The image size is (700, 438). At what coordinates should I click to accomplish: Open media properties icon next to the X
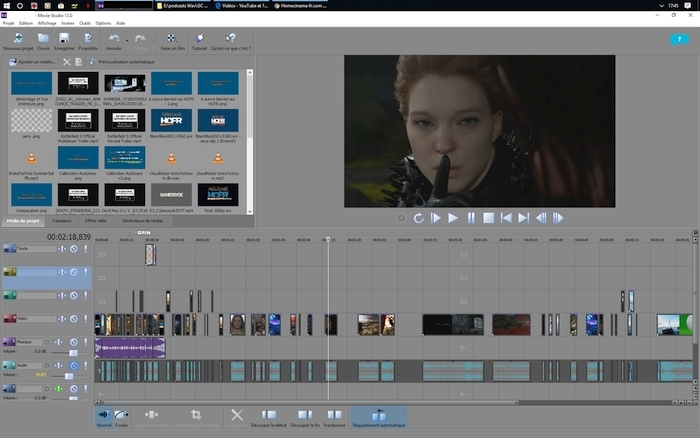click(79, 62)
